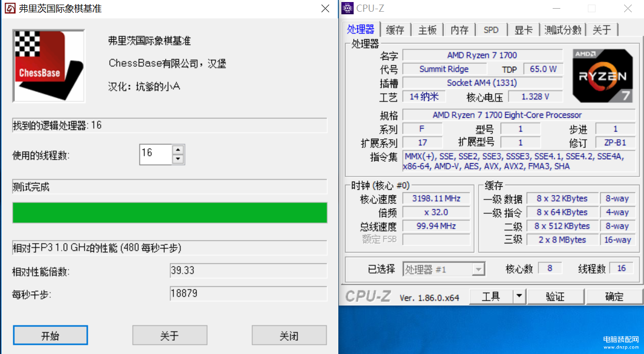
Task: Open the 测试分数 tab in CPU-Z
Action: pyautogui.click(x=563, y=30)
